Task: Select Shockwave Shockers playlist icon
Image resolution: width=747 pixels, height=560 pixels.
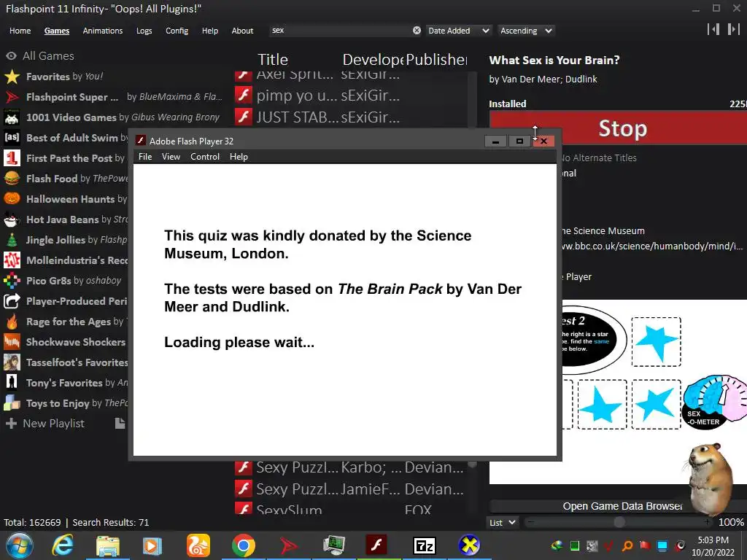Action: click(12, 342)
